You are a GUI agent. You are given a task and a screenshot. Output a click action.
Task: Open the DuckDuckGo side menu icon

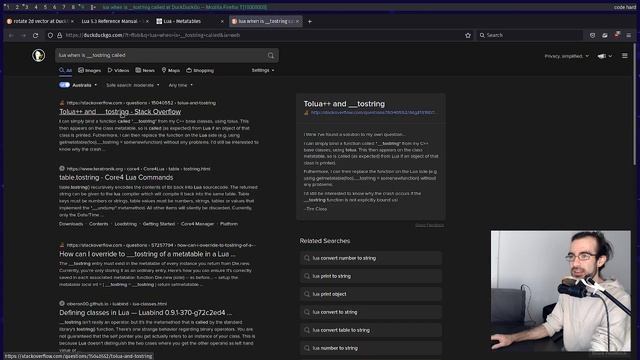pos(624,56)
